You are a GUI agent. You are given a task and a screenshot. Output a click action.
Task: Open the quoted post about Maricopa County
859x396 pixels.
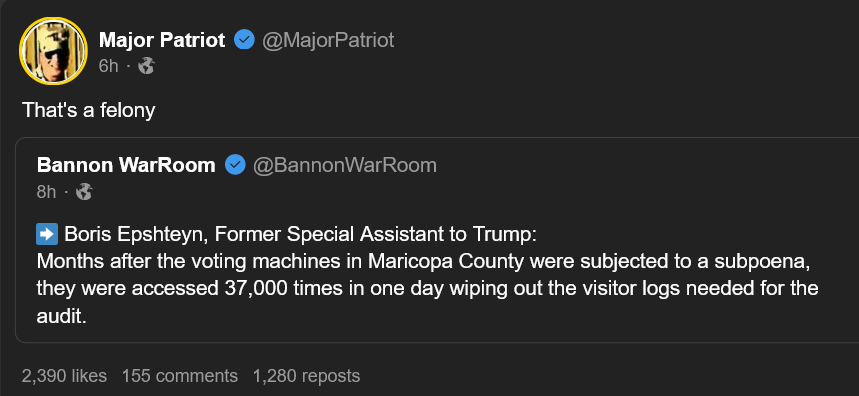(437, 240)
